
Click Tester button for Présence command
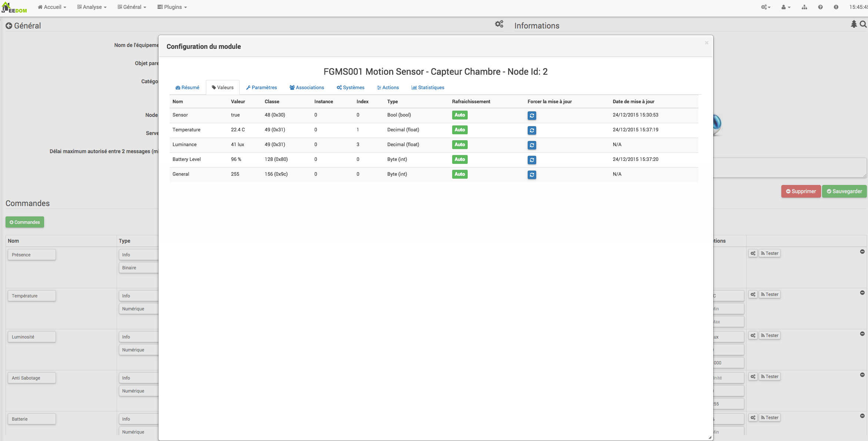coord(769,253)
